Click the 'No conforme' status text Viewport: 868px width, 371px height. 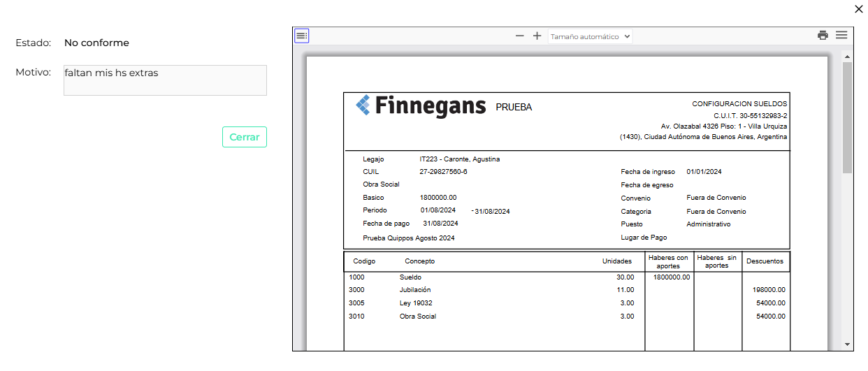click(x=96, y=43)
